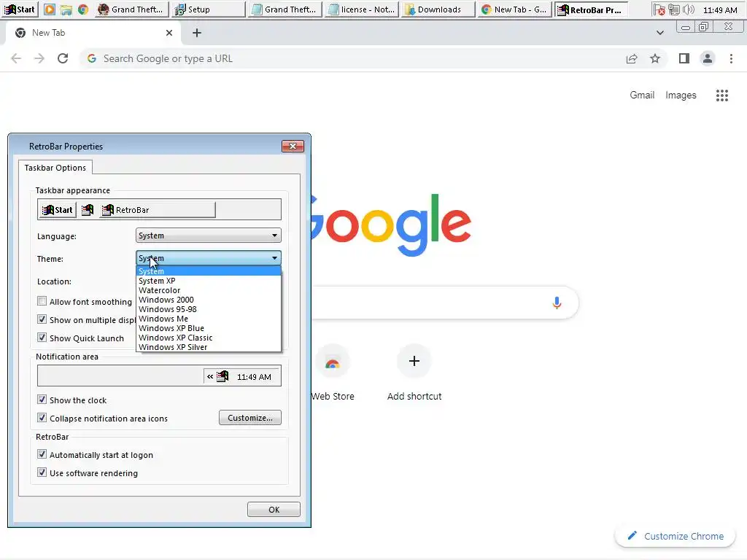
Task: Select the Windows XP Classic theme
Action: 208,338
